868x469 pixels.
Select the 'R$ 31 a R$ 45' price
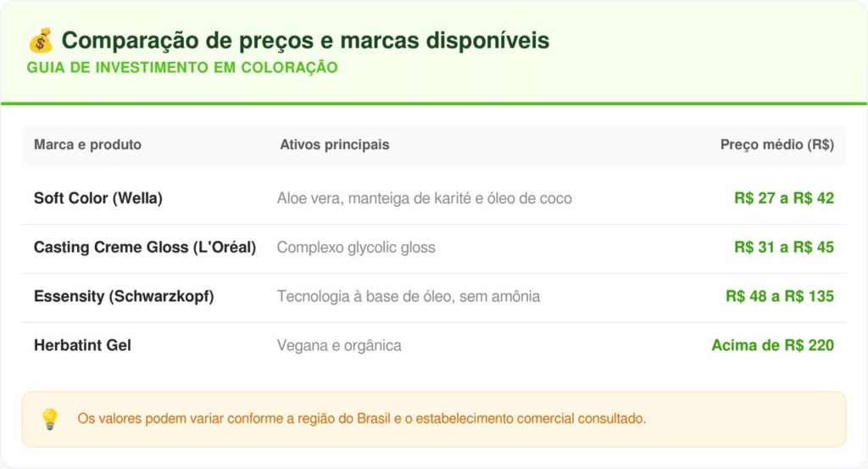point(784,248)
